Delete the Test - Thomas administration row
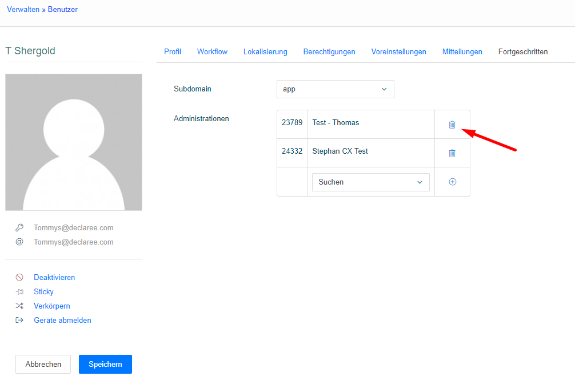This screenshot has width=575, height=392. click(452, 125)
